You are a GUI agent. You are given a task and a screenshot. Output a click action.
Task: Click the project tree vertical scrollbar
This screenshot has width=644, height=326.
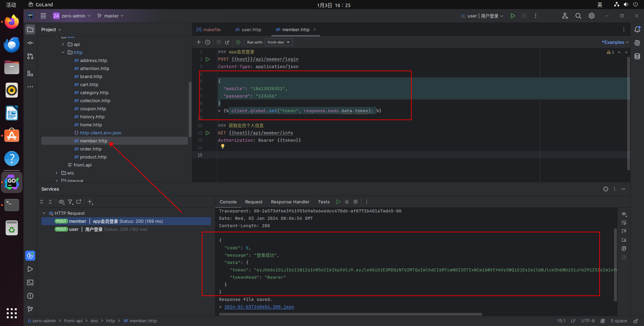(190, 109)
